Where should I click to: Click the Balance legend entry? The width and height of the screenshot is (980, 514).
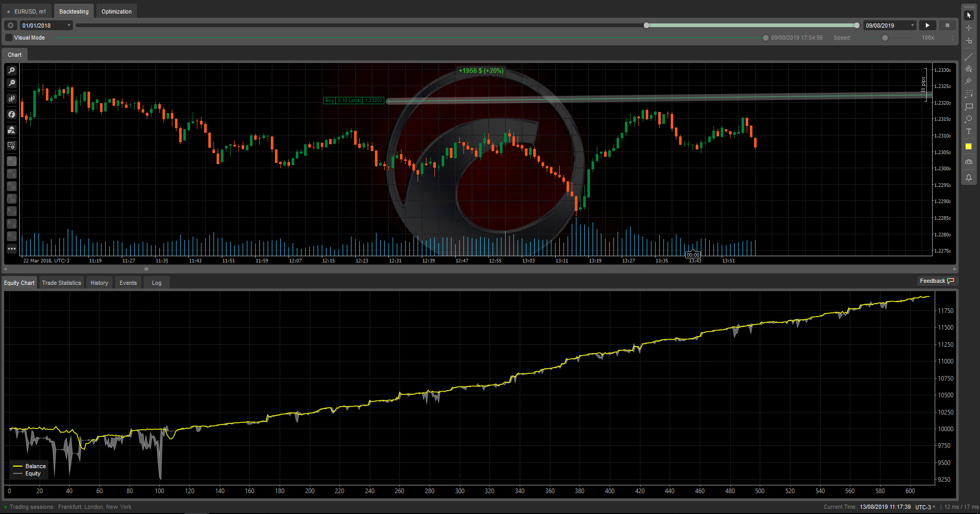click(x=30, y=466)
